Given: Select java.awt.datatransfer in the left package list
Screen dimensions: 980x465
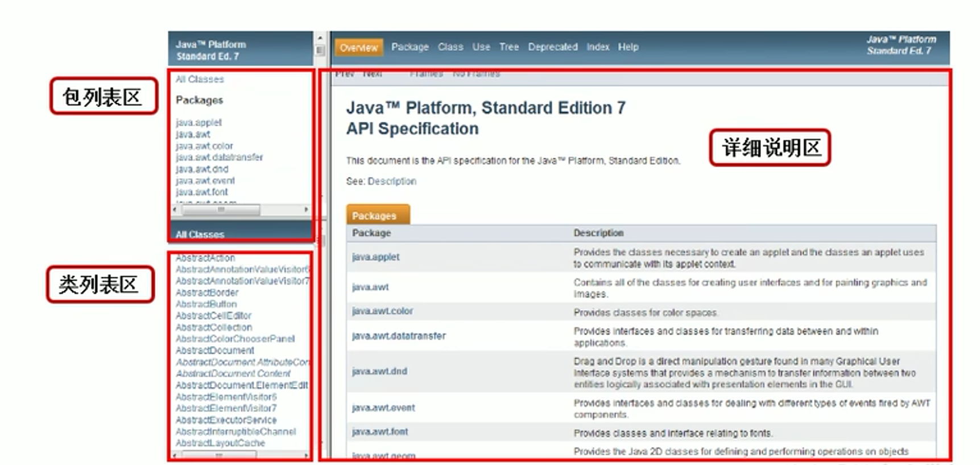Looking at the screenshot, I should pyautogui.click(x=219, y=157).
